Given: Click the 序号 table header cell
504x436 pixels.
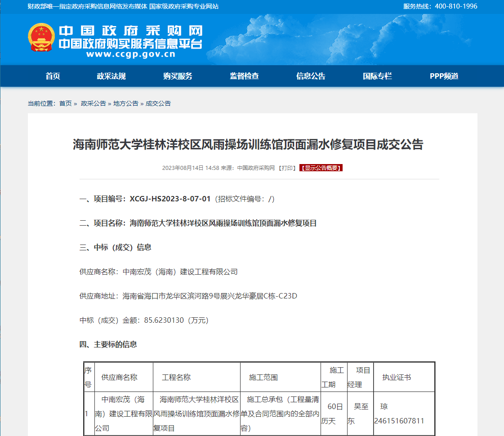Looking at the screenshot, I should (x=89, y=378).
